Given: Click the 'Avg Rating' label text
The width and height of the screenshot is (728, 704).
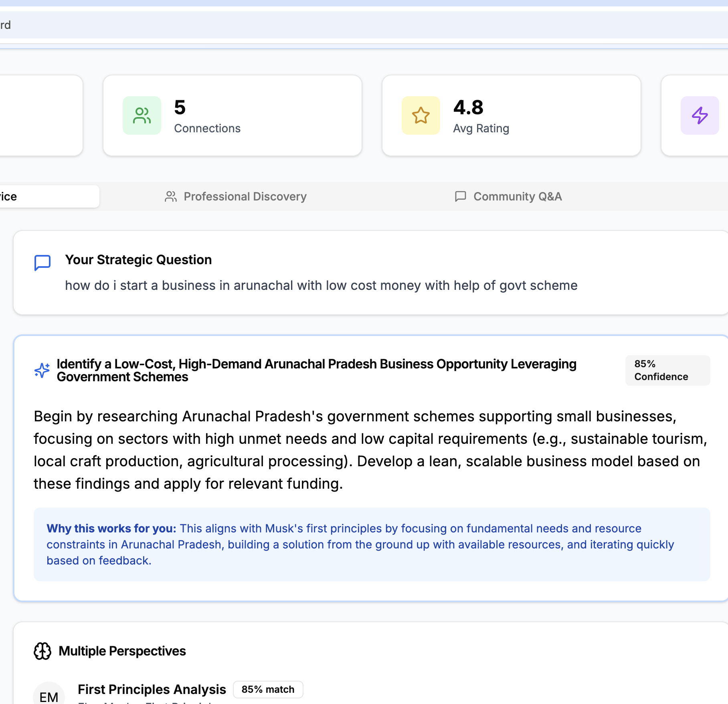Looking at the screenshot, I should tap(481, 128).
